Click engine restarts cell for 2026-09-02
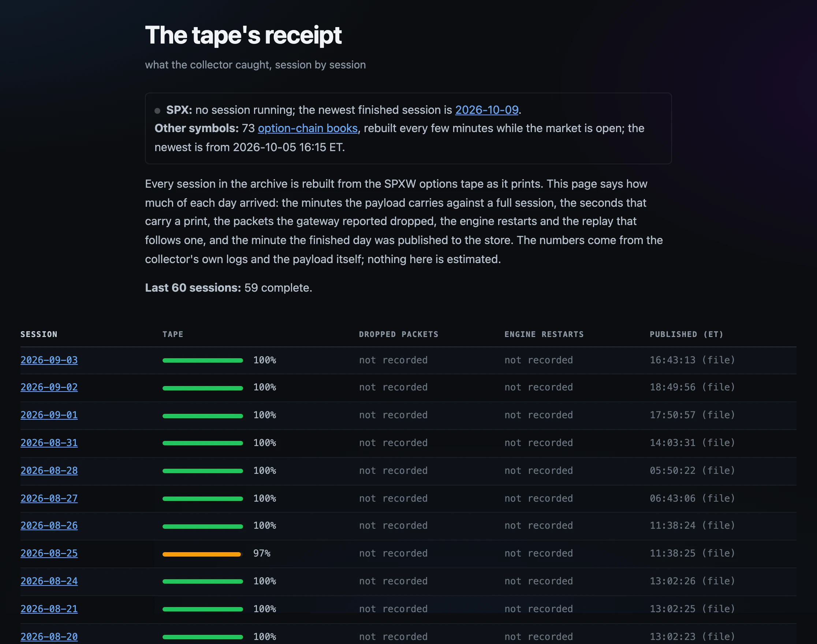 539,387
